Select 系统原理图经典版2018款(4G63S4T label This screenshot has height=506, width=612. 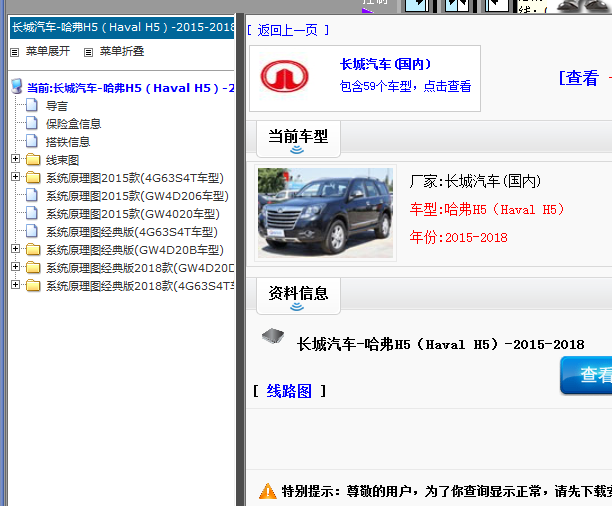140,286
